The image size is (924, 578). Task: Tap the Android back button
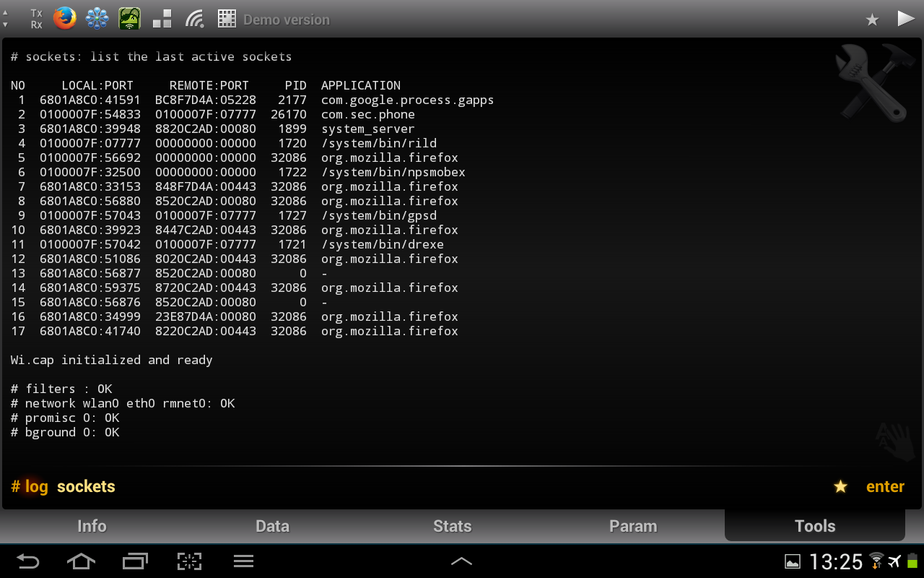point(29,561)
